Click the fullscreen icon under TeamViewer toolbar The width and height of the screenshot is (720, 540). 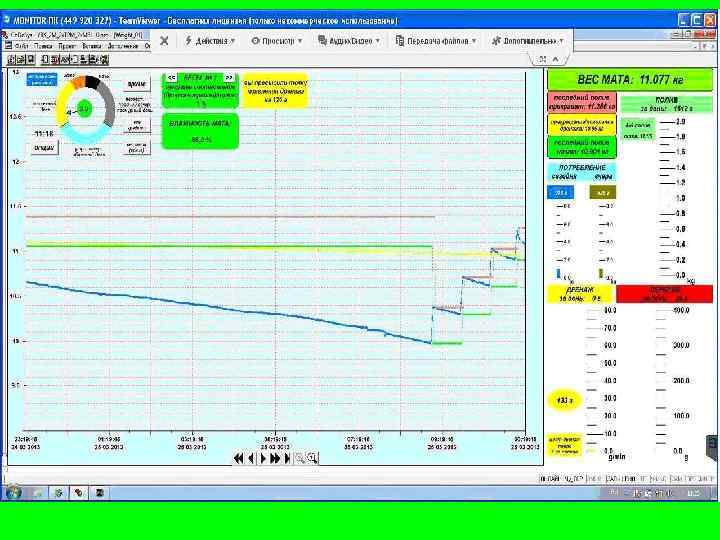(x=543, y=59)
